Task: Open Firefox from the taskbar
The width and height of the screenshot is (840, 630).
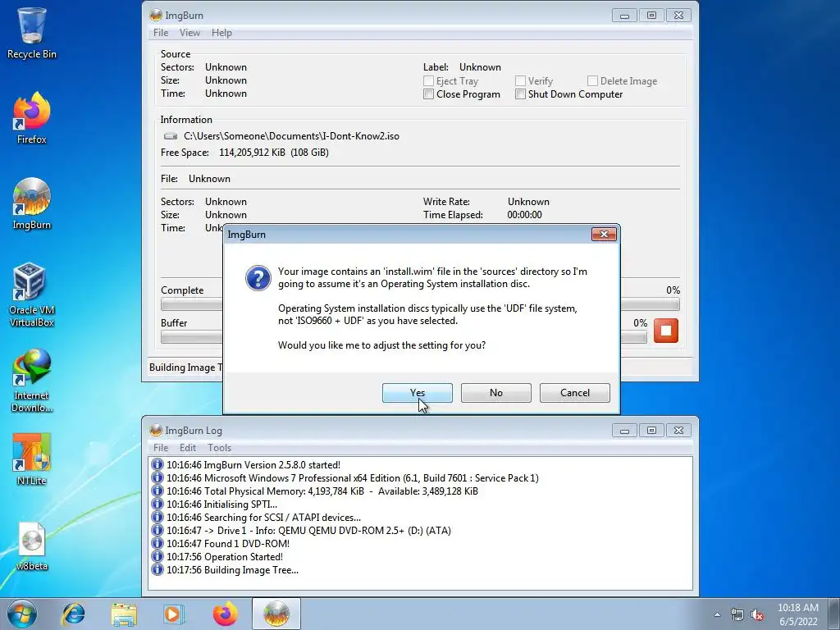Action: tap(225, 614)
